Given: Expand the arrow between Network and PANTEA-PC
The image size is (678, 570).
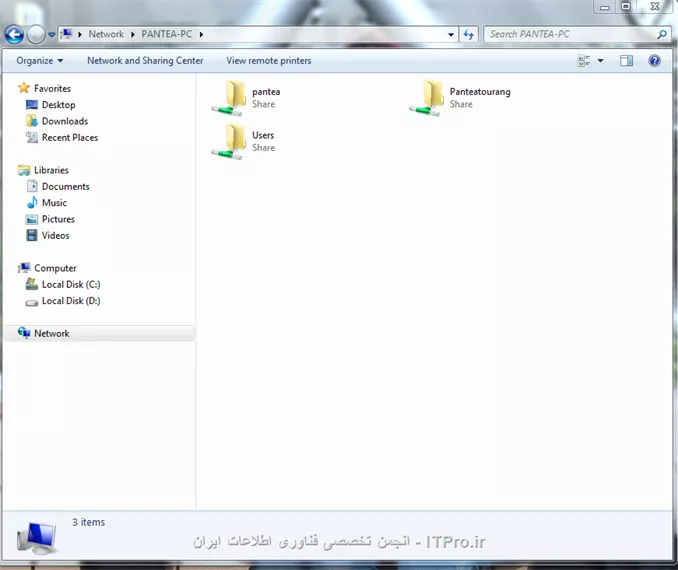Looking at the screenshot, I should (133, 34).
